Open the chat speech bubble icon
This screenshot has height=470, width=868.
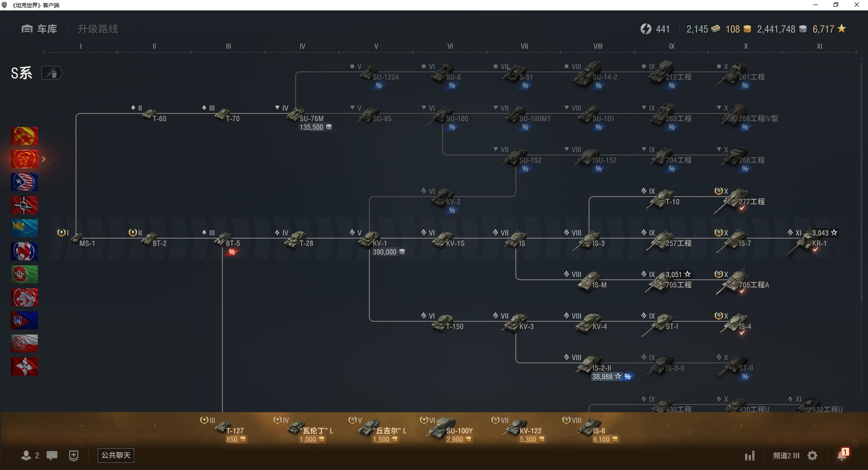point(52,456)
